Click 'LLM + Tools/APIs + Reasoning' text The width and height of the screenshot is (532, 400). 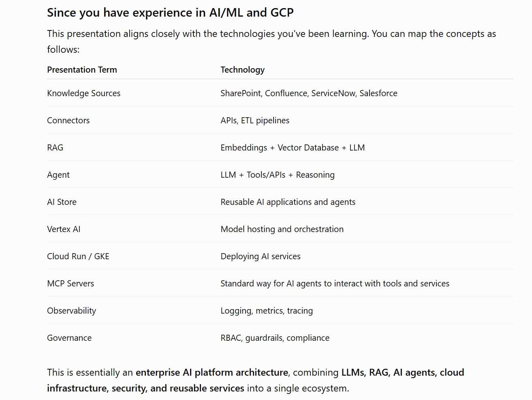278,175
